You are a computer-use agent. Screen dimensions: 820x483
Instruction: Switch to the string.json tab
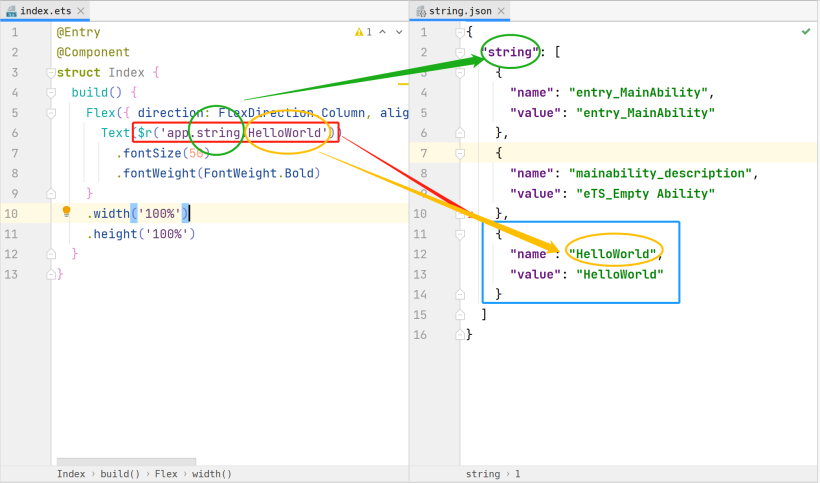[x=460, y=9]
